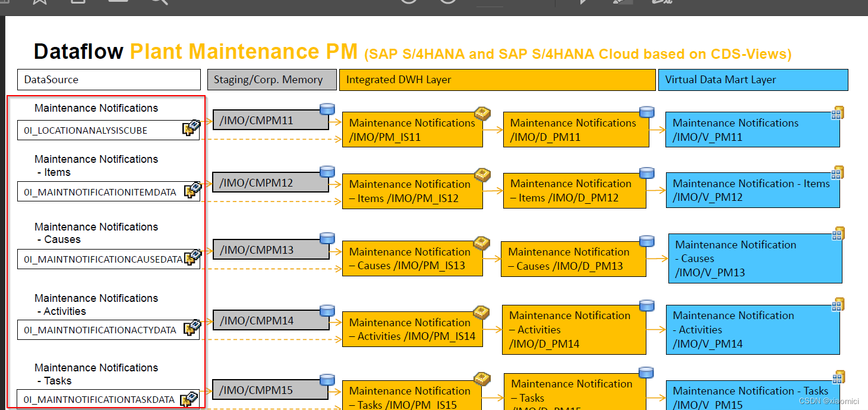Click the 'Dataflow Plant Maintenance PM' title
This screenshot has height=410, width=868.
(x=195, y=52)
